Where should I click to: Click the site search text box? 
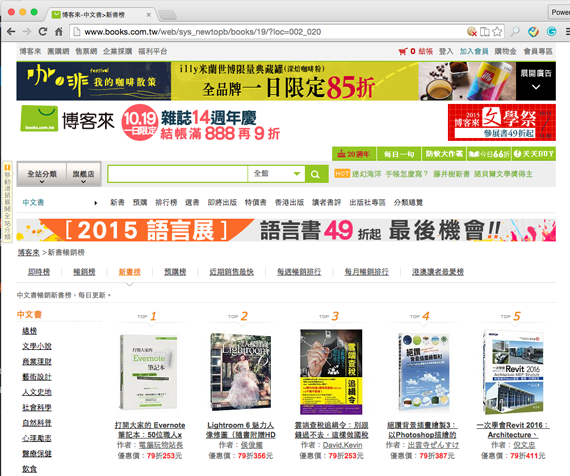pyautogui.click(x=178, y=174)
